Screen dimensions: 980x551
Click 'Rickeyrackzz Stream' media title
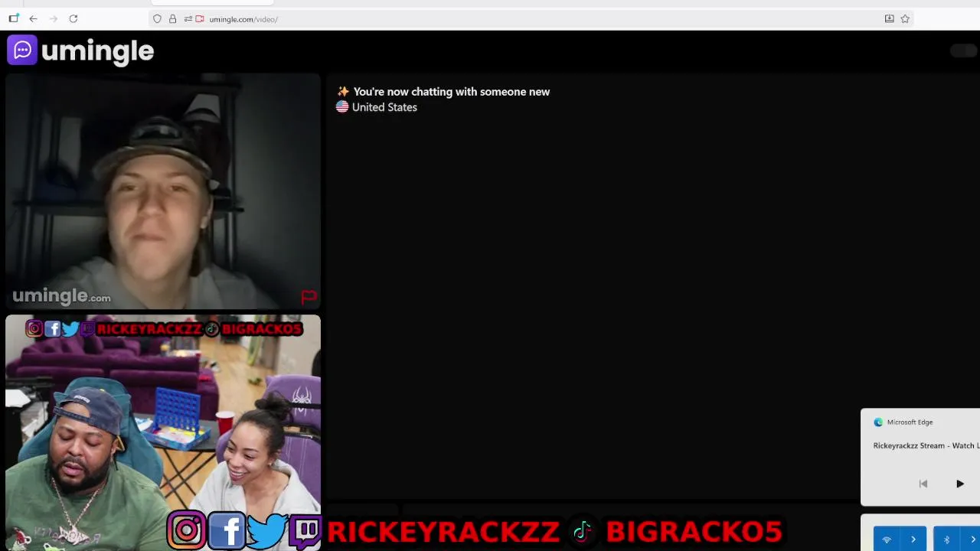pos(926,445)
